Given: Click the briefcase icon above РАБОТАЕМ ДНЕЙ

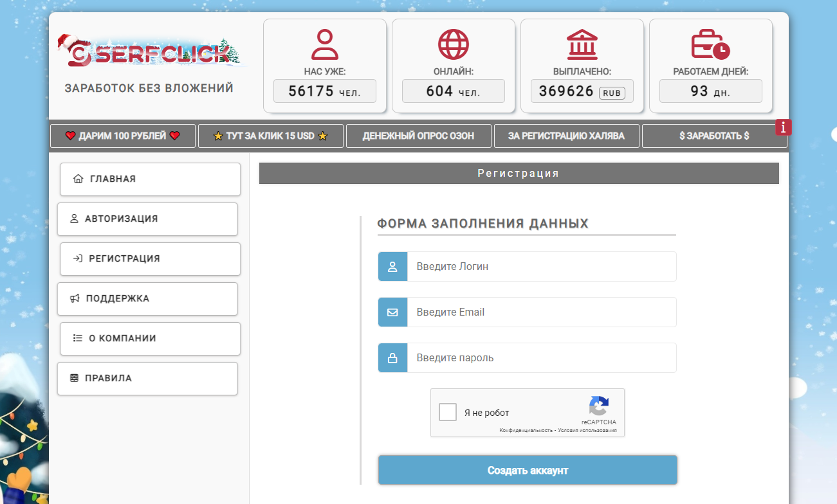Looking at the screenshot, I should click(x=711, y=45).
